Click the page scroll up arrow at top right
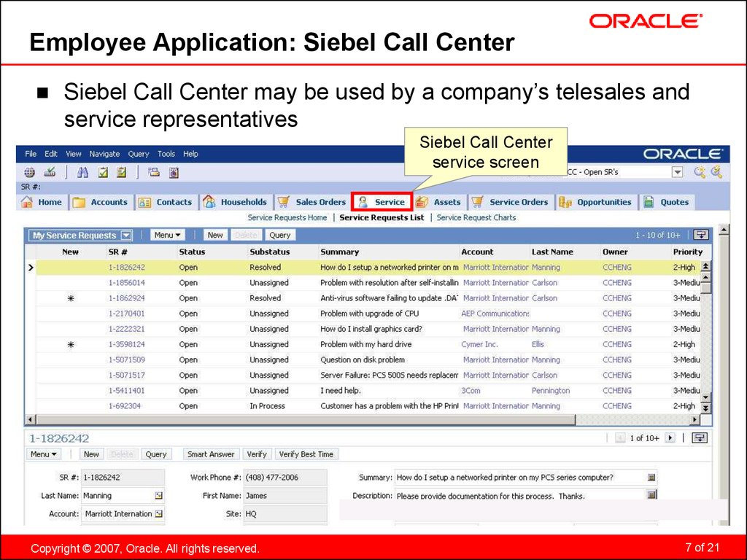The image size is (747, 560). (x=724, y=230)
